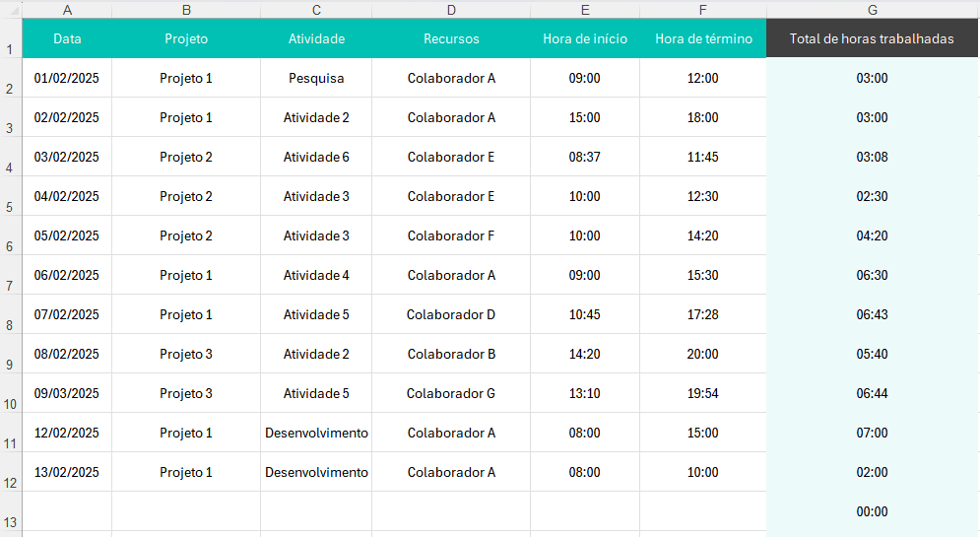This screenshot has height=537, width=980.
Task: Click total hours cell showing 06:43
Action: coord(872,314)
